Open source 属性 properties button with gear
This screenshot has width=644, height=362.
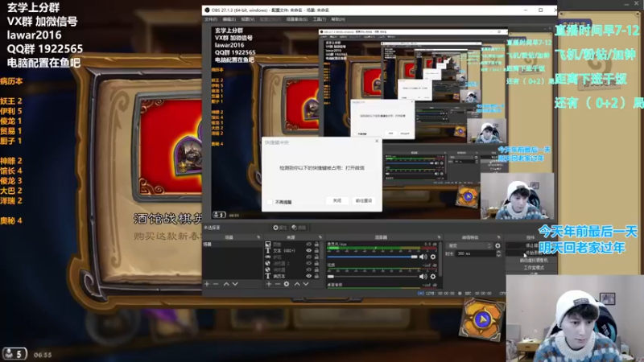pos(279,228)
